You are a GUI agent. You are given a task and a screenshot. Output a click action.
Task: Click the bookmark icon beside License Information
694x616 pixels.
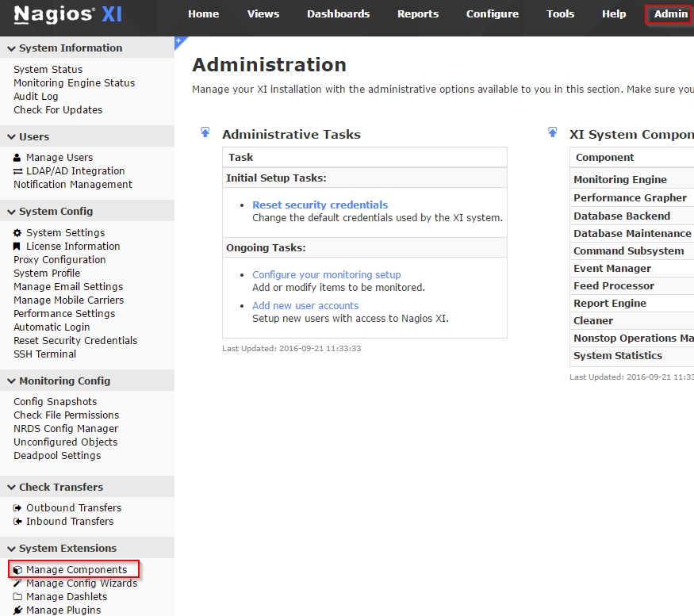pos(17,247)
